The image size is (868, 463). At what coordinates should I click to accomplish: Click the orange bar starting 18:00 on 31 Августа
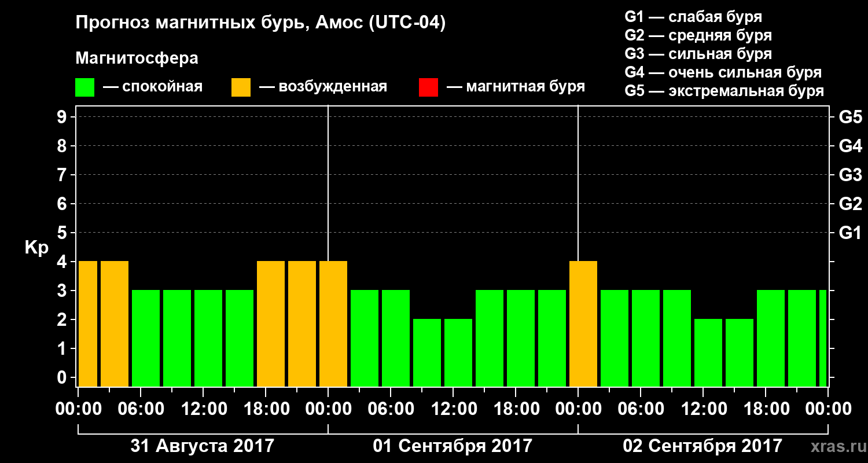271,324
